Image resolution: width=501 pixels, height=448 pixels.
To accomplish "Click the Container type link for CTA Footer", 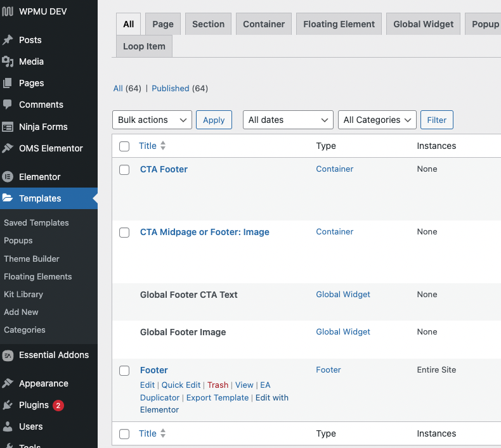I will coord(335,169).
